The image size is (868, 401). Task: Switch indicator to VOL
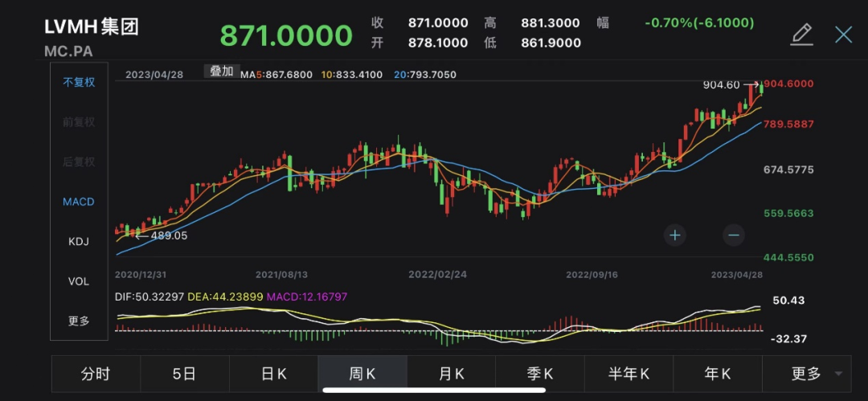tap(79, 282)
